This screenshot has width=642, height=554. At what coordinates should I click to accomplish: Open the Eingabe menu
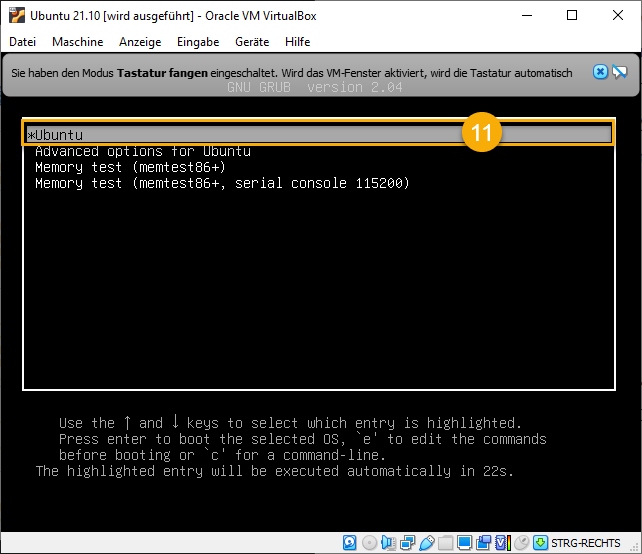point(198,42)
